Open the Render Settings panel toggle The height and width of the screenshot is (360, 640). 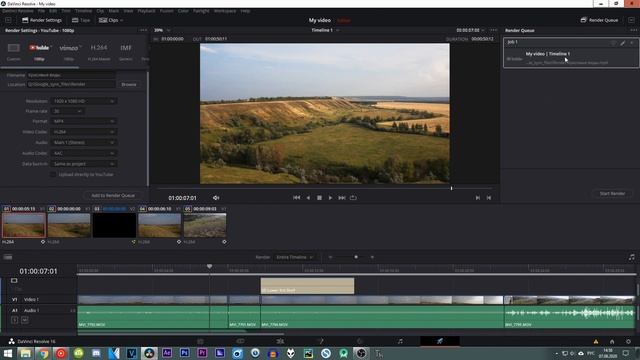(x=42, y=20)
